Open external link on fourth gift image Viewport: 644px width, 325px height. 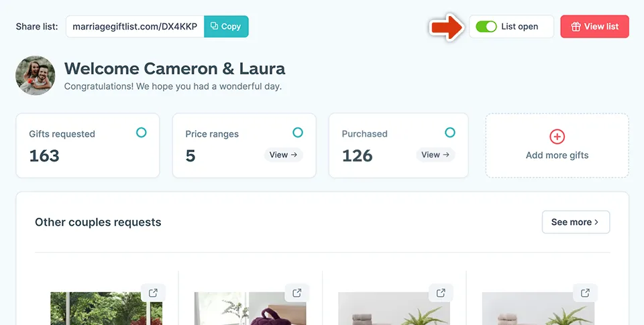585,293
